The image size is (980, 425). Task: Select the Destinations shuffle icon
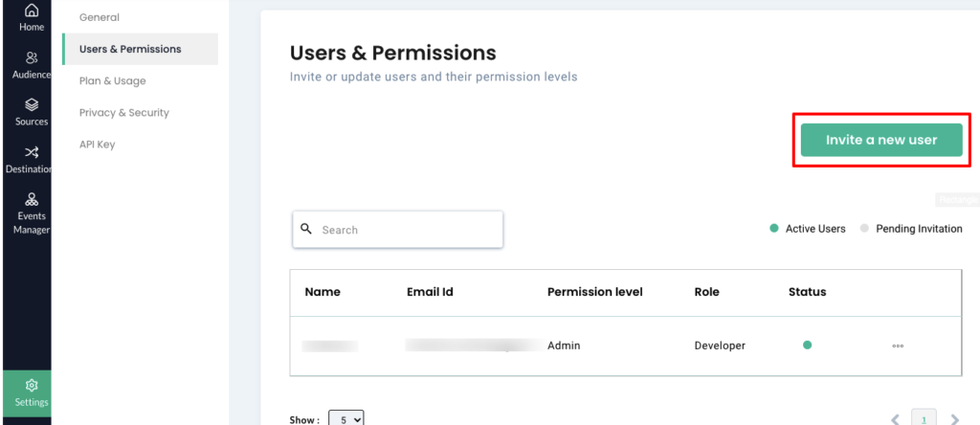tap(32, 152)
